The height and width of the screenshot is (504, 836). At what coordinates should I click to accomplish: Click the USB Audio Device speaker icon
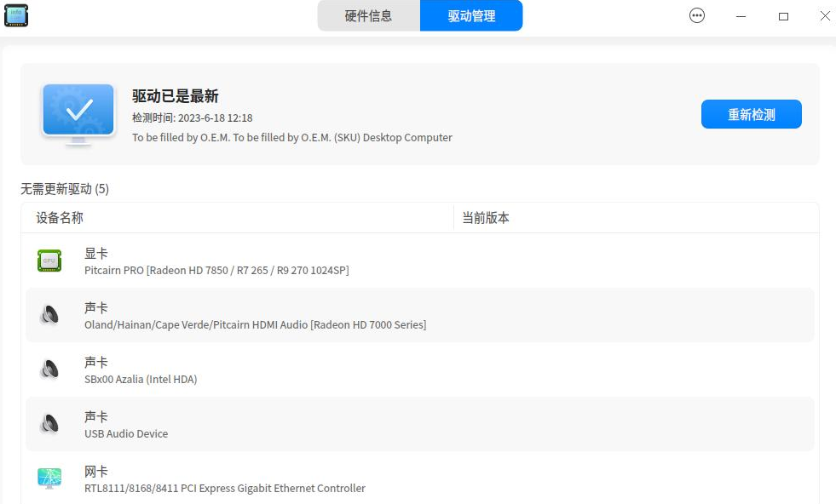49,424
